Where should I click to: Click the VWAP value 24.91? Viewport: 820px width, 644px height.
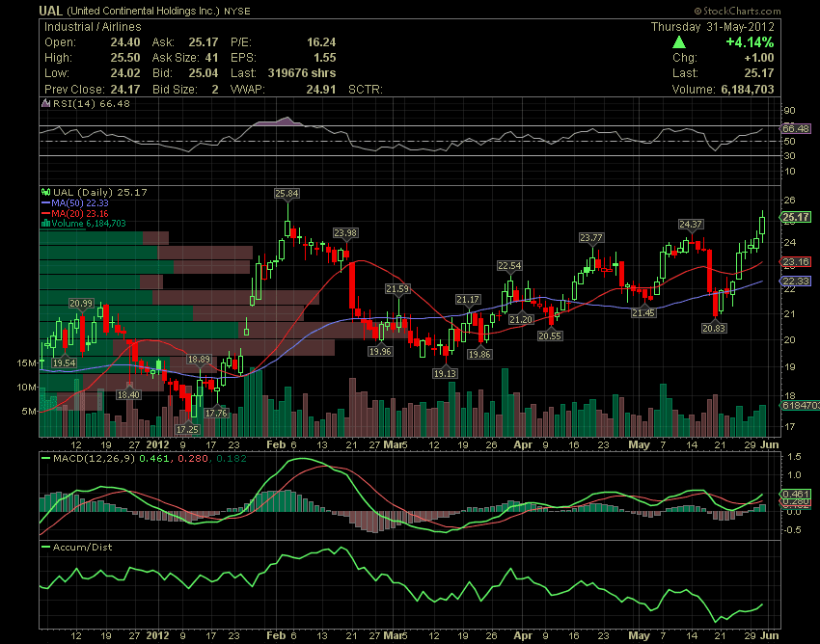point(321,90)
